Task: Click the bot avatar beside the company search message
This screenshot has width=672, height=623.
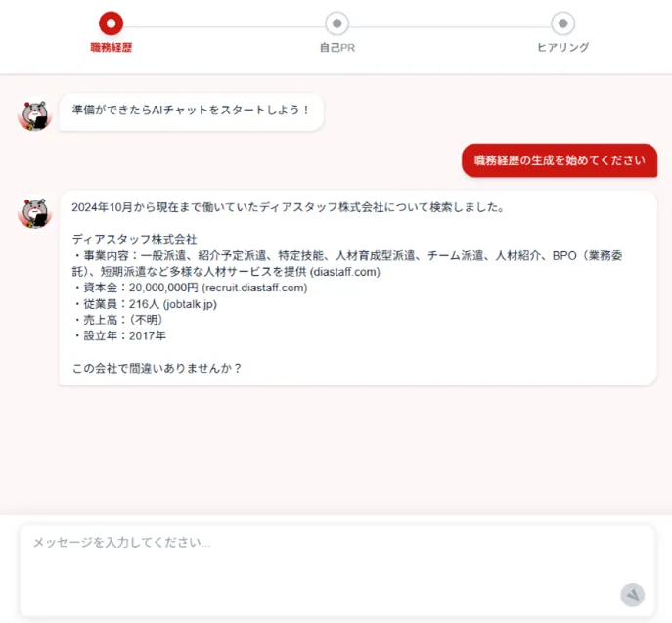Action: tap(34, 212)
